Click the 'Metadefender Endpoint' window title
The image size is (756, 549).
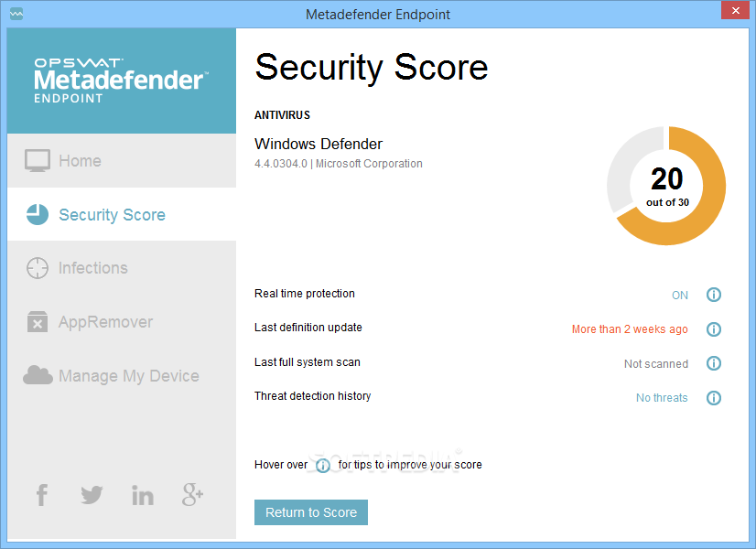(x=377, y=15)
